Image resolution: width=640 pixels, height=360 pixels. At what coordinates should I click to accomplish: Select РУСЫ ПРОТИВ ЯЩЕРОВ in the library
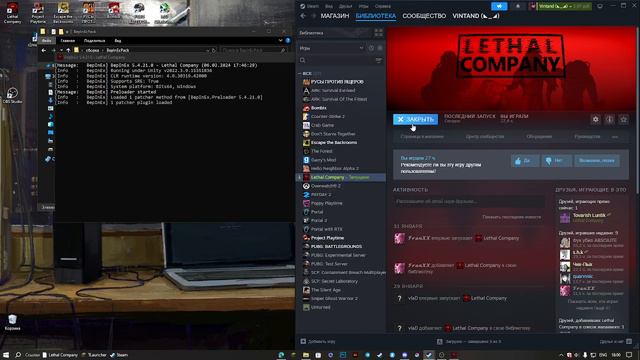[x=337, y=82]
